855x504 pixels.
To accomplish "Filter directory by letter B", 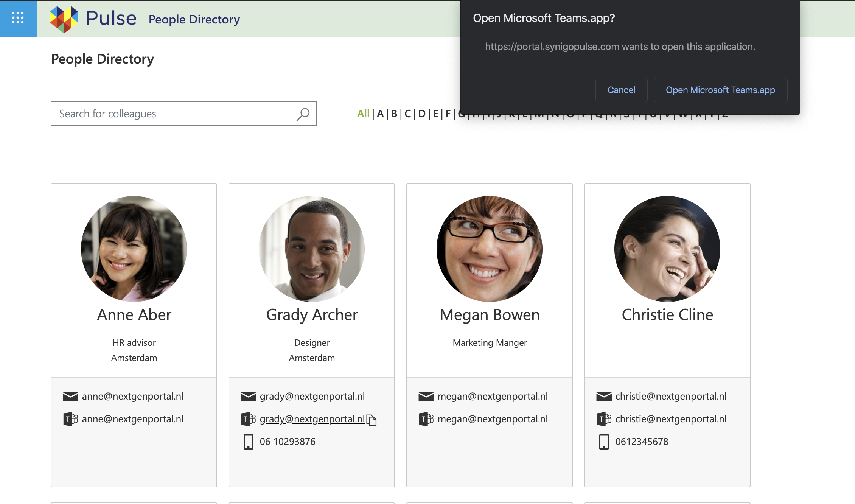I will [x=394, y=114].
